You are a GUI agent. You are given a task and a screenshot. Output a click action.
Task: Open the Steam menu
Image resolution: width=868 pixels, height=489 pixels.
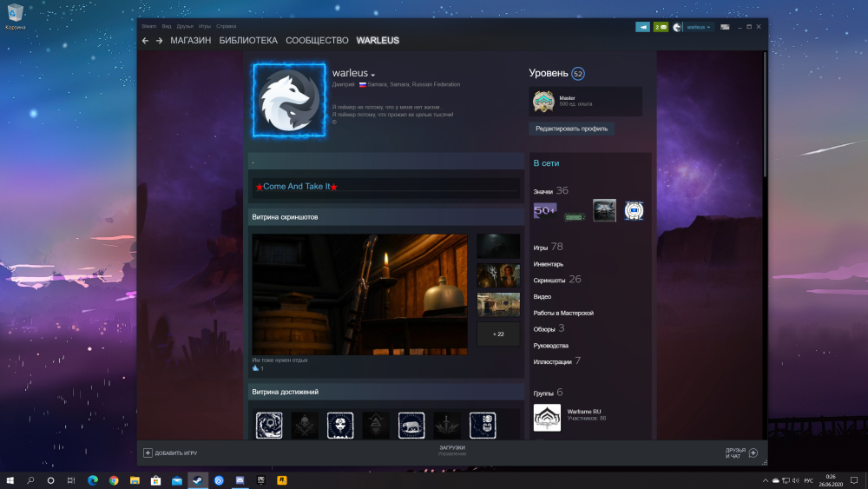coord(149,26)
